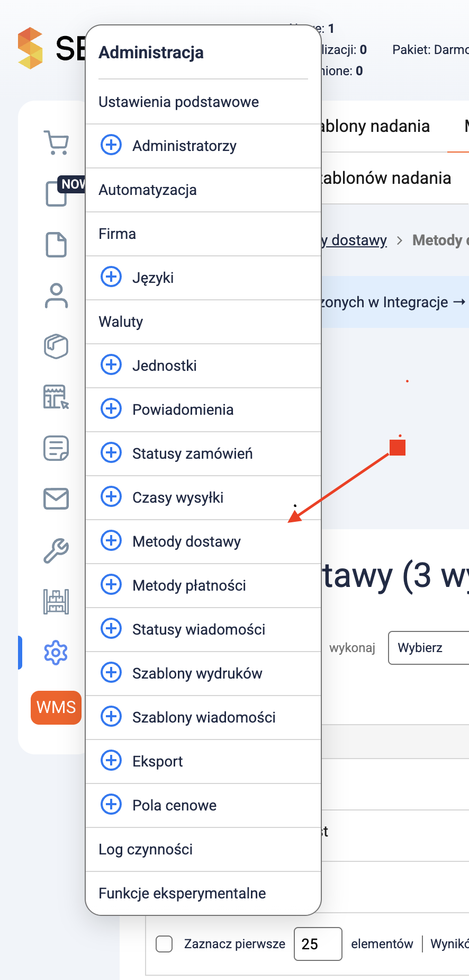
Task: Expand the Czasy wysyłki plus icon
Action: tap(111, 496)
